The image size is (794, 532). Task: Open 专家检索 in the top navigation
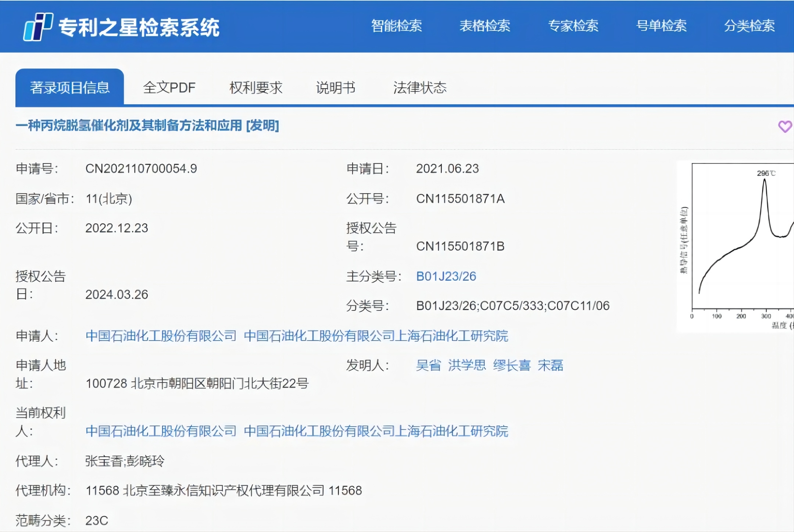[573, 26]
